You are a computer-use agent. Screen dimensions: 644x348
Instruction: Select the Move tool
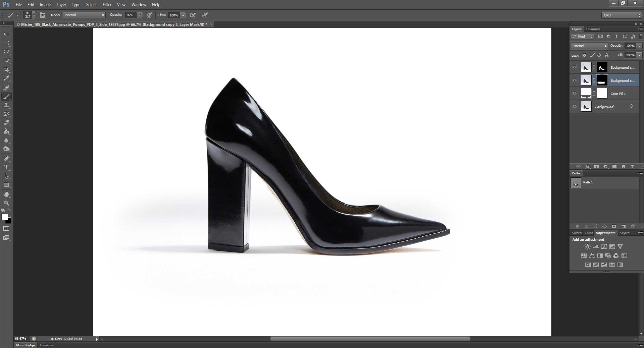(x=6, y=35)
